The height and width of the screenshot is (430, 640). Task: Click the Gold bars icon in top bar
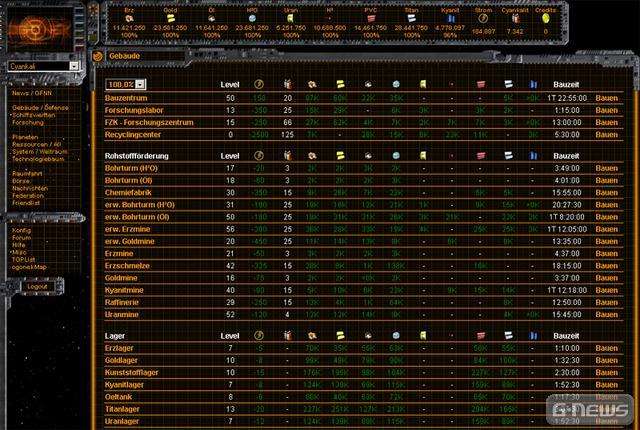(x=171, y=18)
